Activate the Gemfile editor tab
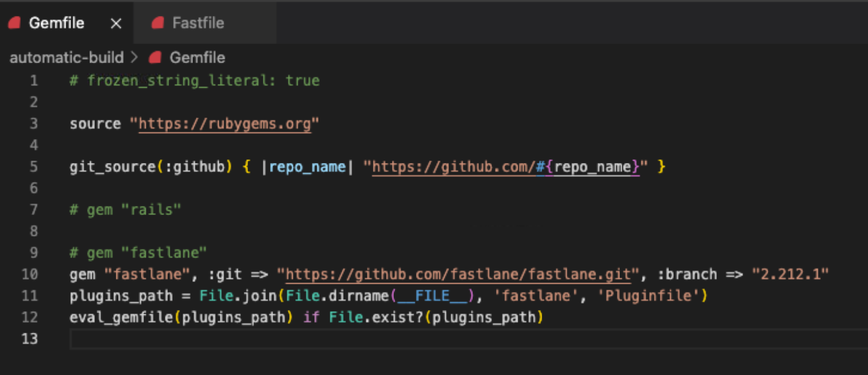Image resolution: width=868 pixels, height=375 pixels. [x=55, y=23]
